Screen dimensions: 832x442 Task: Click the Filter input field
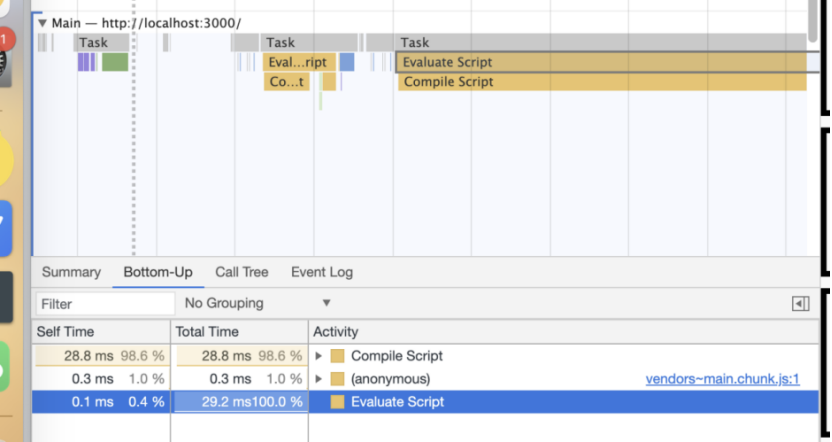[x=104, y=303]
